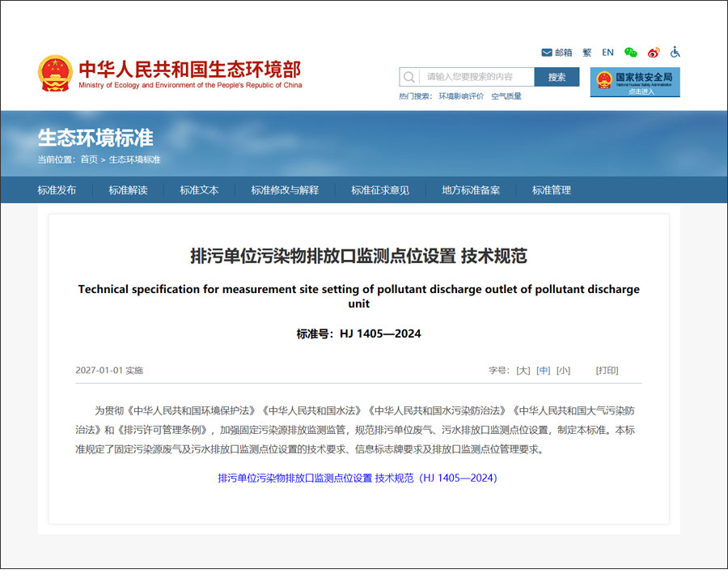Open the 标准发布 menu
728x578 pixels.
tap(57, 190)
